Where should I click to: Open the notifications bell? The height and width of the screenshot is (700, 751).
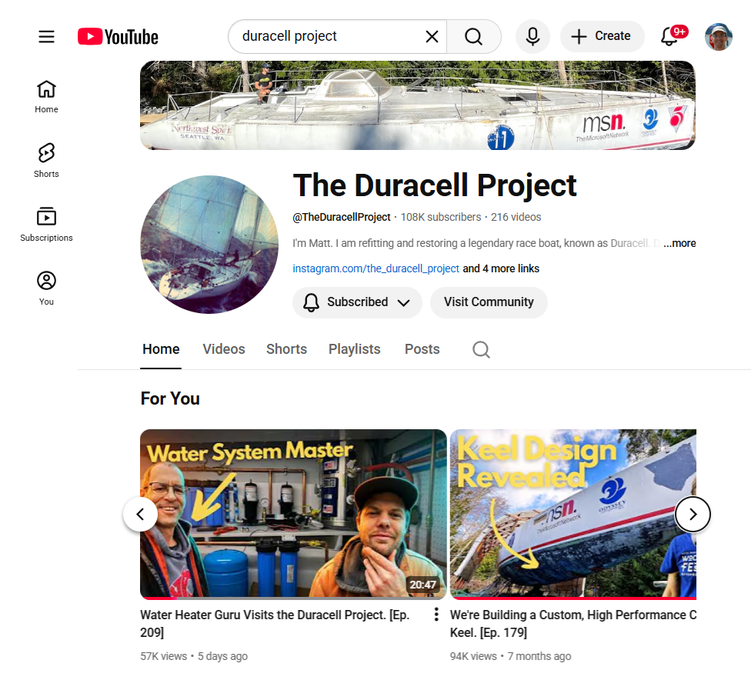[669, 36]
